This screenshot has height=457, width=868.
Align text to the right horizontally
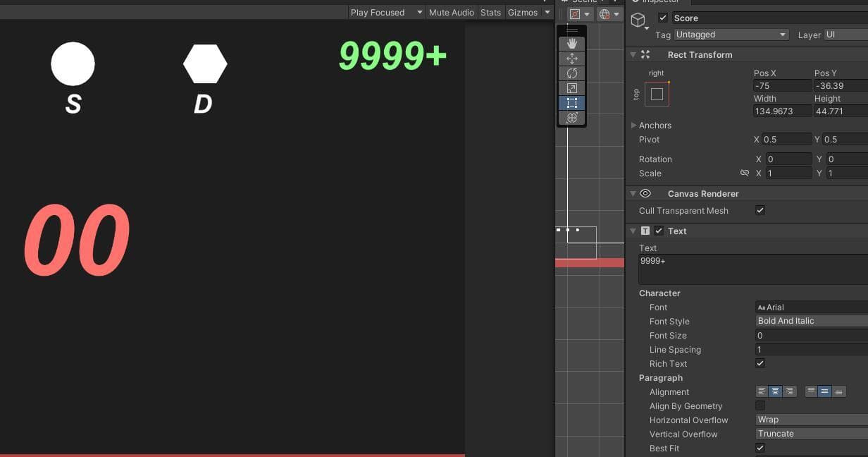point(789,391)
